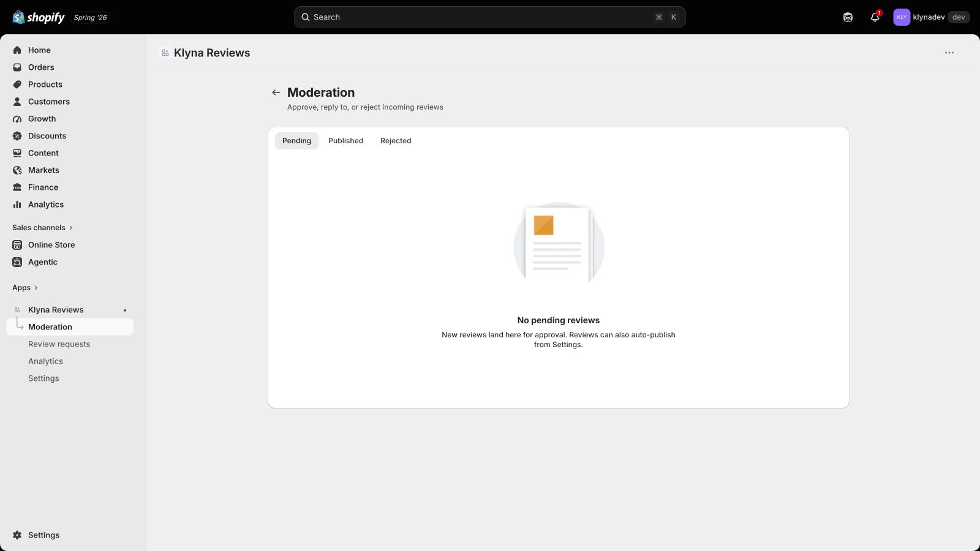This screenshot has height=551, width=980.
Task: Open the notifications bell
Action: pyautogui.click(x=875, y=17)
